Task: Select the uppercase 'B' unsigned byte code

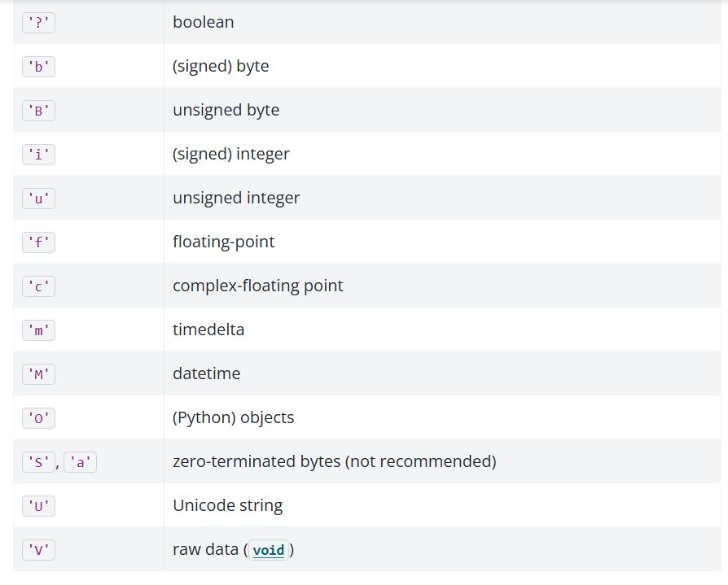Action: tap(38, 111)
